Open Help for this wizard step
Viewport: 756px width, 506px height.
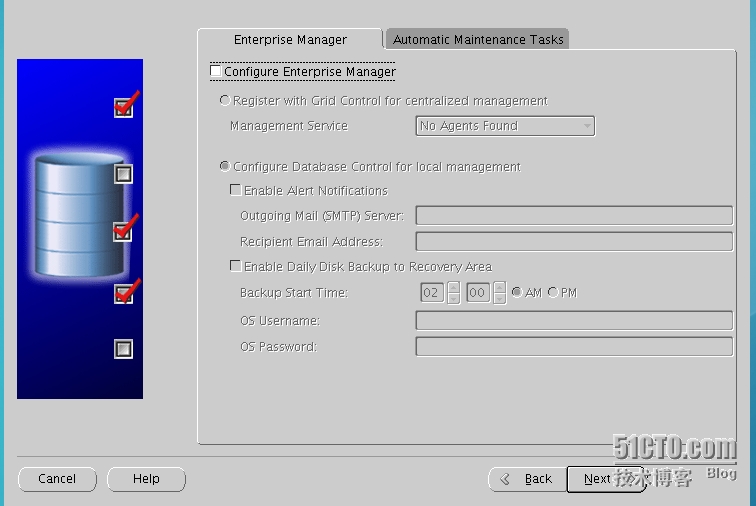click(146, 479)
